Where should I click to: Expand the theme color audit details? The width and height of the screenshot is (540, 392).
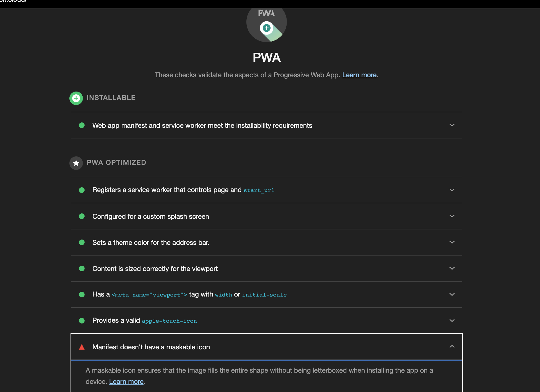tap(452, 242)
